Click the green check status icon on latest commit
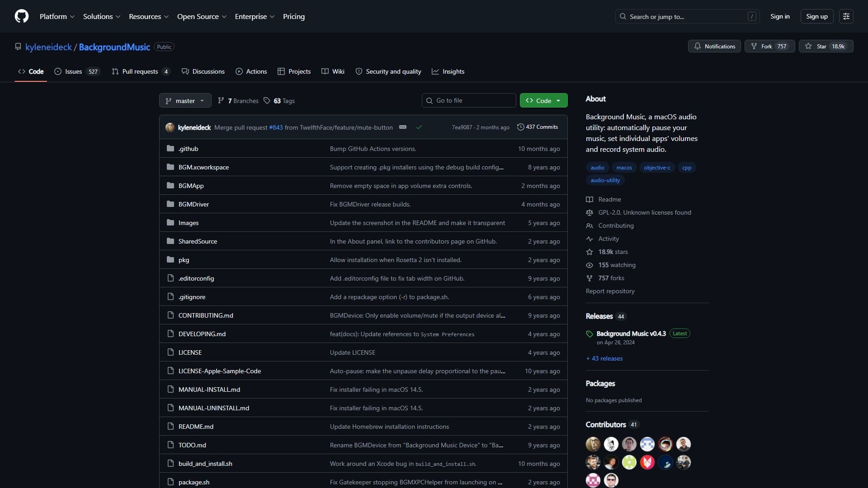868x488 pixels. (x=419, y=127)
